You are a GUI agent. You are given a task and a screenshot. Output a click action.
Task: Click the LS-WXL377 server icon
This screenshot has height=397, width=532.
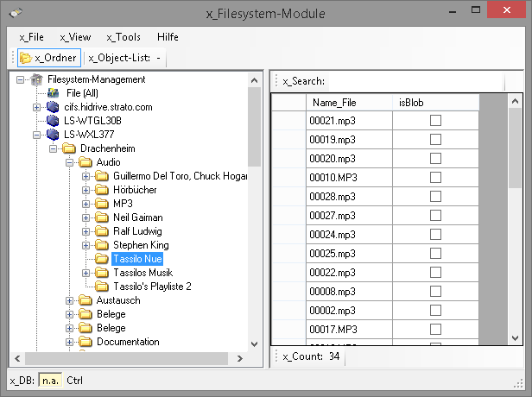click(53, 135)
